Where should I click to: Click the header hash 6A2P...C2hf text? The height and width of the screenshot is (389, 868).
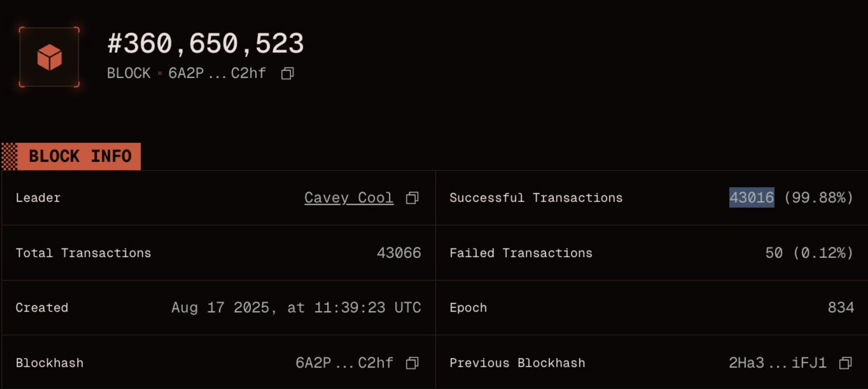tap(217, 73)
